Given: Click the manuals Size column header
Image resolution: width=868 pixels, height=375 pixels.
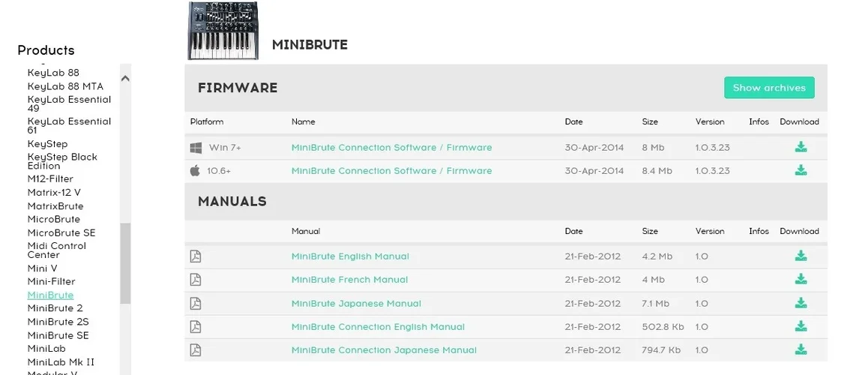Looking at the screenshot, I should click(650, 231).
